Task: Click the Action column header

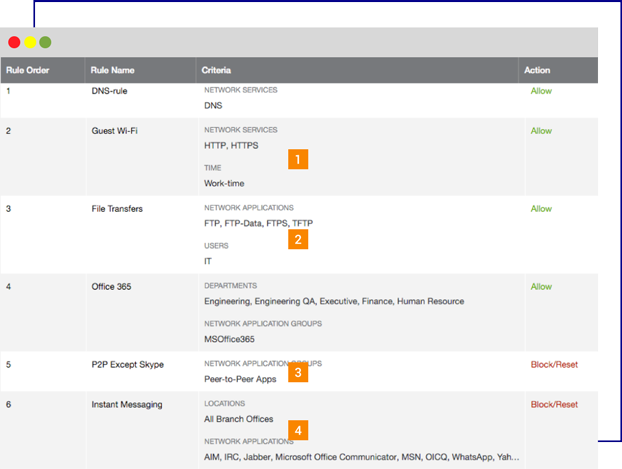Action: [537, 71]
